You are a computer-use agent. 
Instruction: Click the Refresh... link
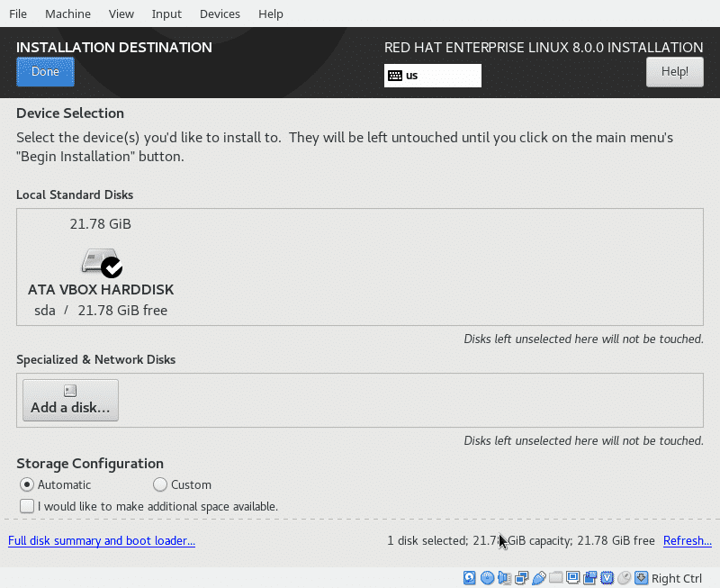click(688, 540)
